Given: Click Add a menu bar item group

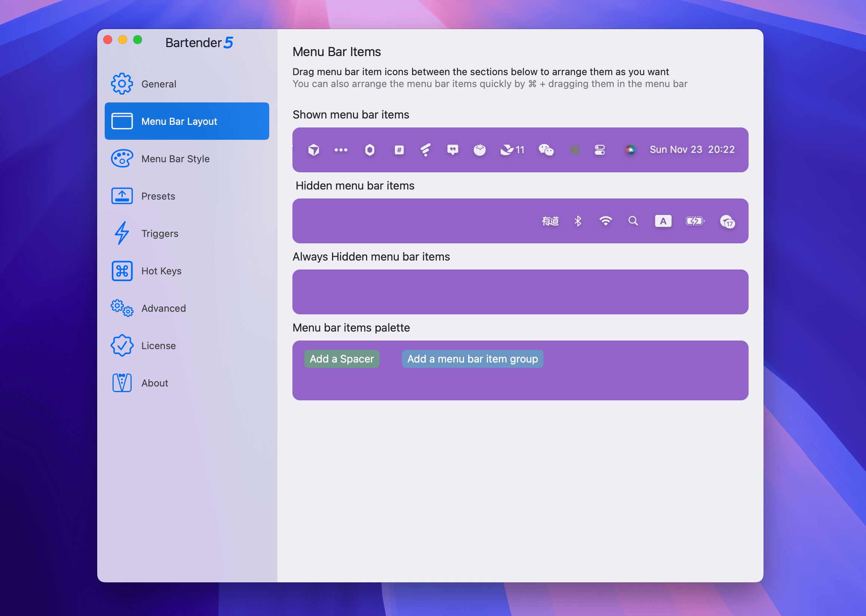Looking at the screenshot, I should (472, 358).
